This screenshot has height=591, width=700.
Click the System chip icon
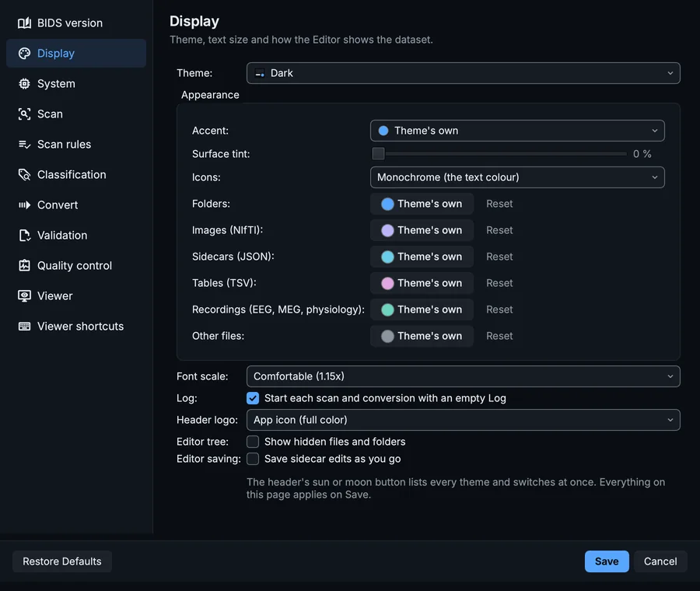[25, 83]
